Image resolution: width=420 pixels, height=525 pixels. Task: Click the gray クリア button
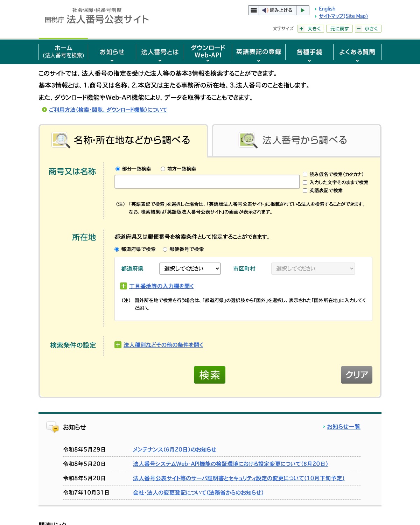[357, 375]
